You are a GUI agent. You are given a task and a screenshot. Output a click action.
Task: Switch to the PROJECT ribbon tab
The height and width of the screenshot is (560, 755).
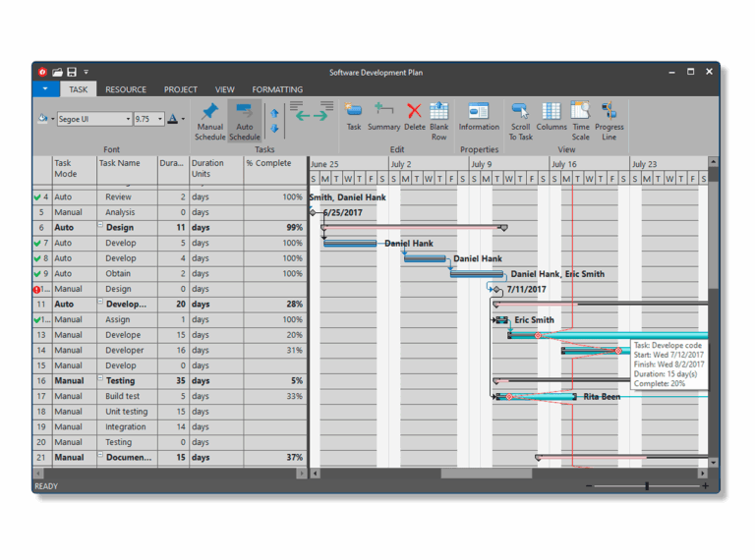(181, 89)
